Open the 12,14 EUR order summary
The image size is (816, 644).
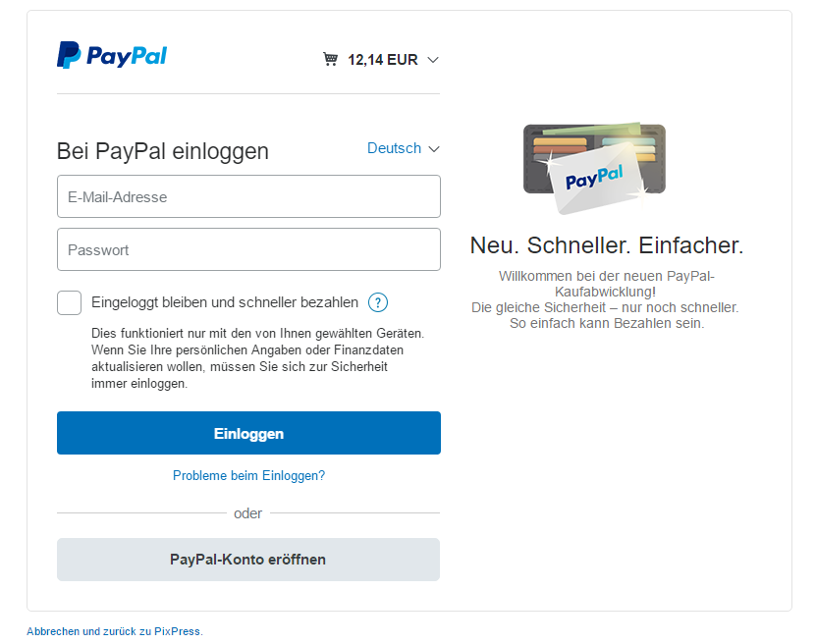coord(383,60)
